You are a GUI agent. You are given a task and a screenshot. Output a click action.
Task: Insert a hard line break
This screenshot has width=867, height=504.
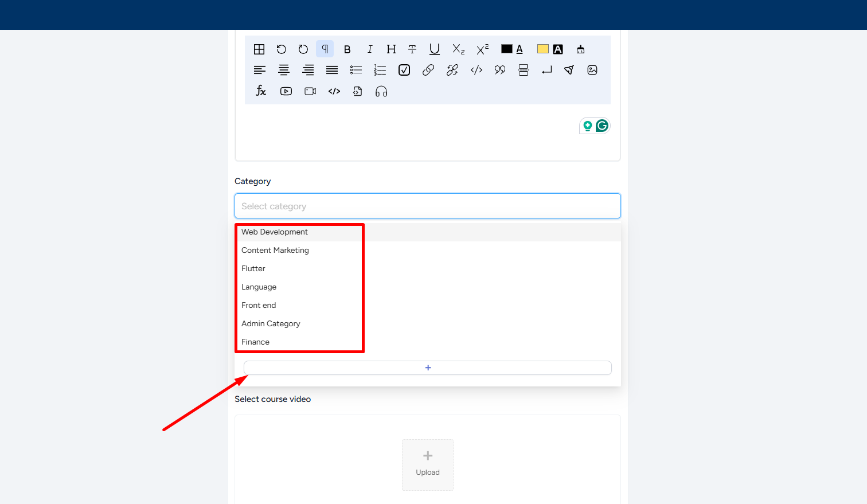click(546, 70)
